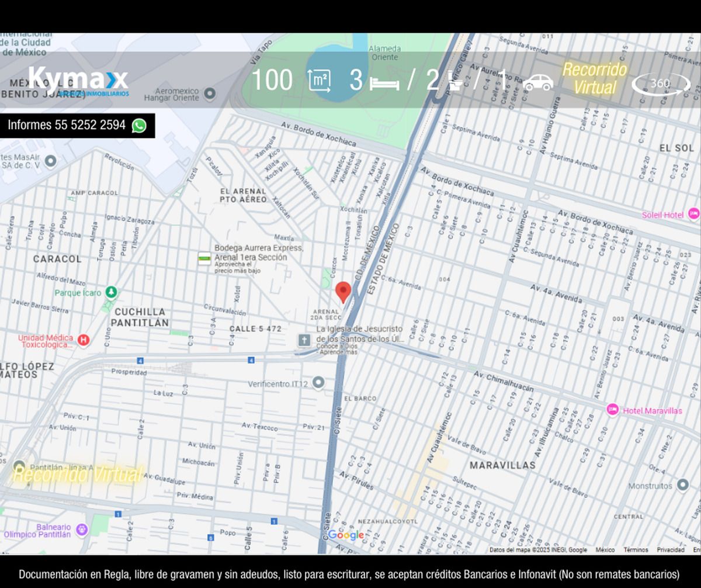
Task: Select the Bodega Aurrera Express store marker
Action: pos(204,259)
